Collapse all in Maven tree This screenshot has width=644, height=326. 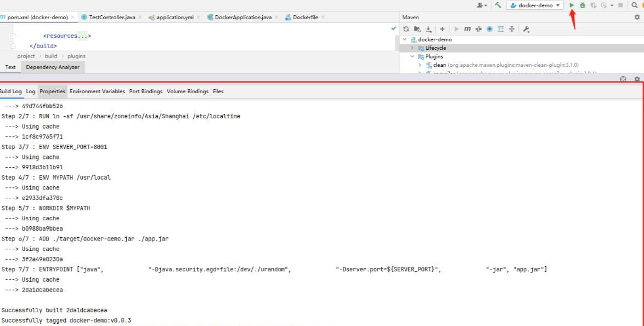point(512,29)
